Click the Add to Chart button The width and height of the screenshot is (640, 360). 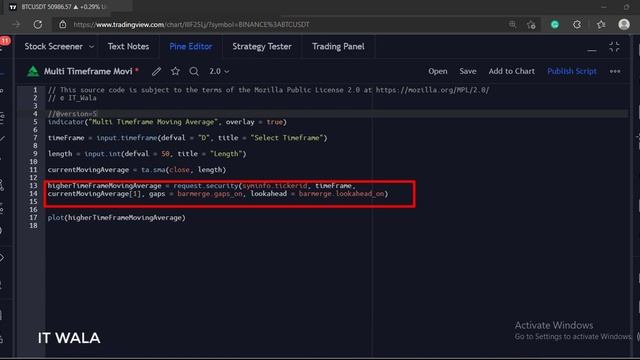(x=511, y=71)
